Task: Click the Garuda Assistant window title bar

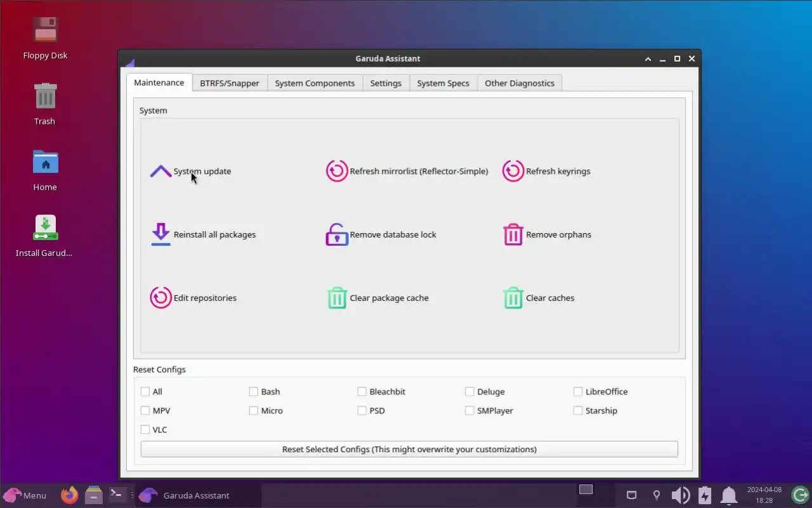Action: [x=388, y=58]
